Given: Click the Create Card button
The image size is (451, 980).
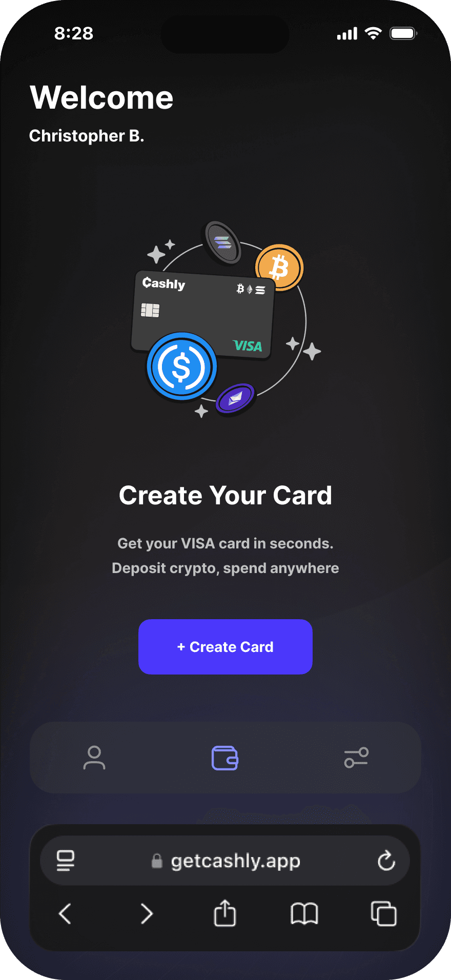Looking at the screenshot, I should pyautogui.click(x=225, y=647).
